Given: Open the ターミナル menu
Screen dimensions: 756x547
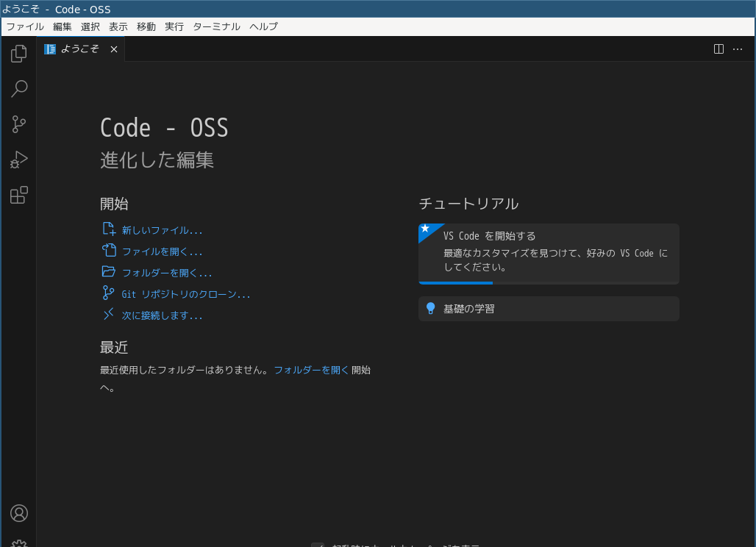Looking at the screenshot, I should [216, 26].
